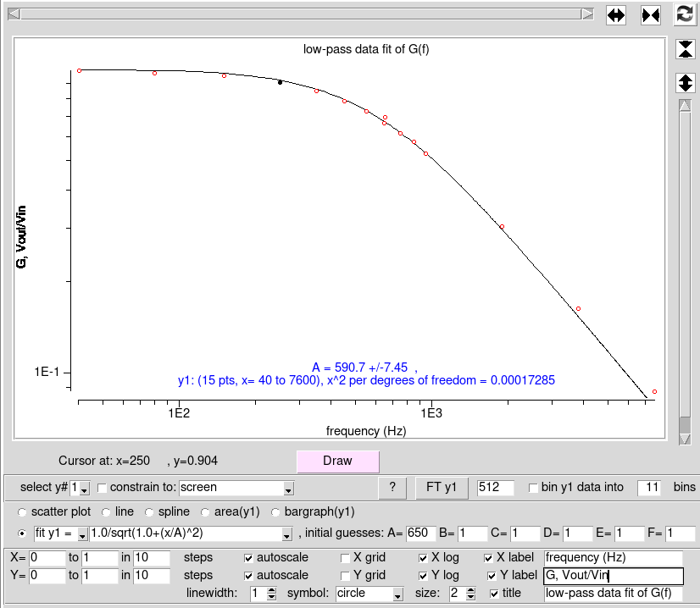Enable bin y1 data checkbox
Screen dimensions: 700x608
[533, 488]
